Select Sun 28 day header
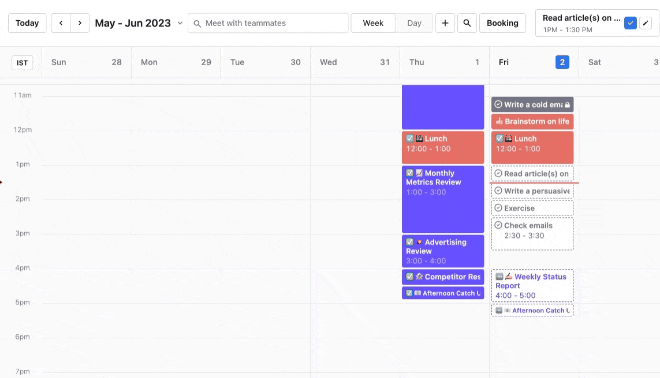The image size is (660, 378). coord(86,62)
